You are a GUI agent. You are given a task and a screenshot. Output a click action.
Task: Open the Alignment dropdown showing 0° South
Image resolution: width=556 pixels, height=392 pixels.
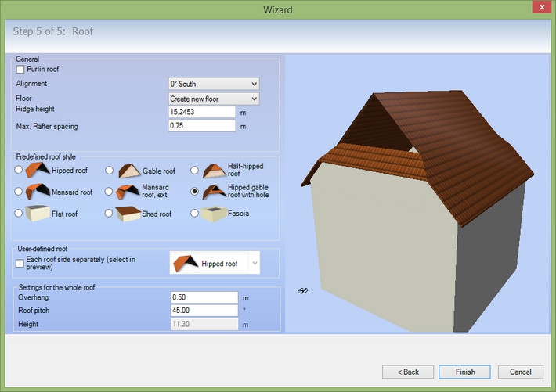click(214, 84)
